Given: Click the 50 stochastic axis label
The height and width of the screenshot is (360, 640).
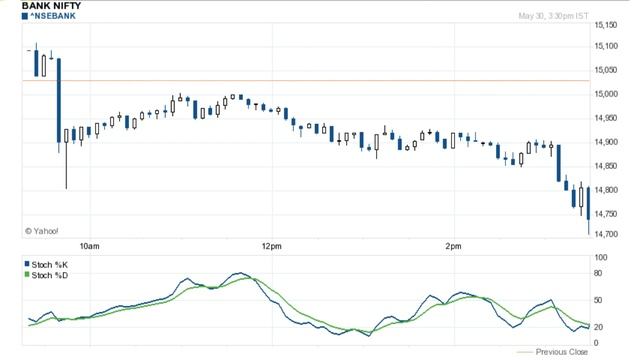Looking at the screenshot, I should point(598,300).
